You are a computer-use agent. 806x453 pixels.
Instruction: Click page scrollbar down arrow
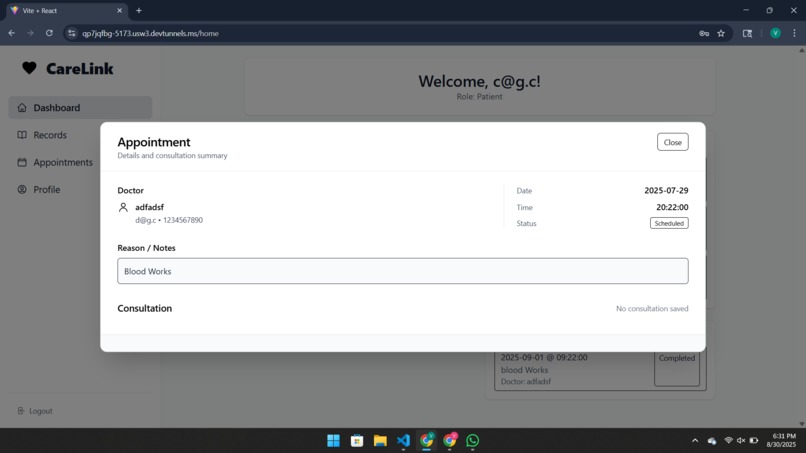click(801, 424)
